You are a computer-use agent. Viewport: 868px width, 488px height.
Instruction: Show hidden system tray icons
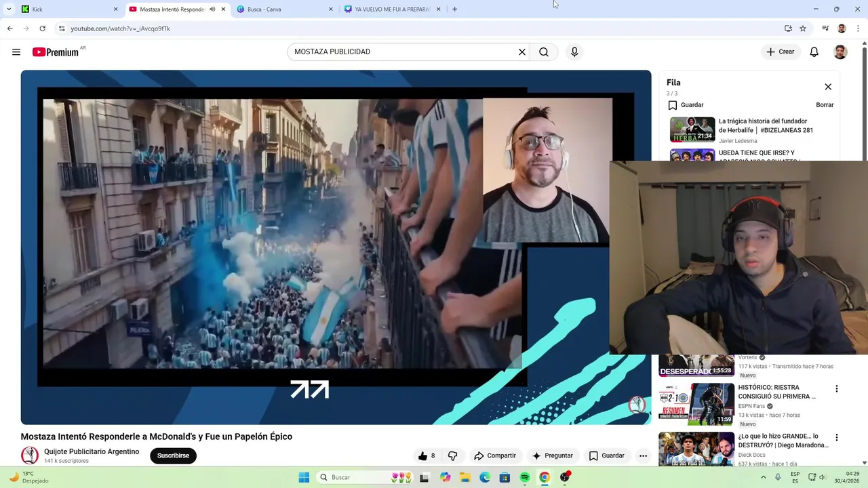click(764, 477)
